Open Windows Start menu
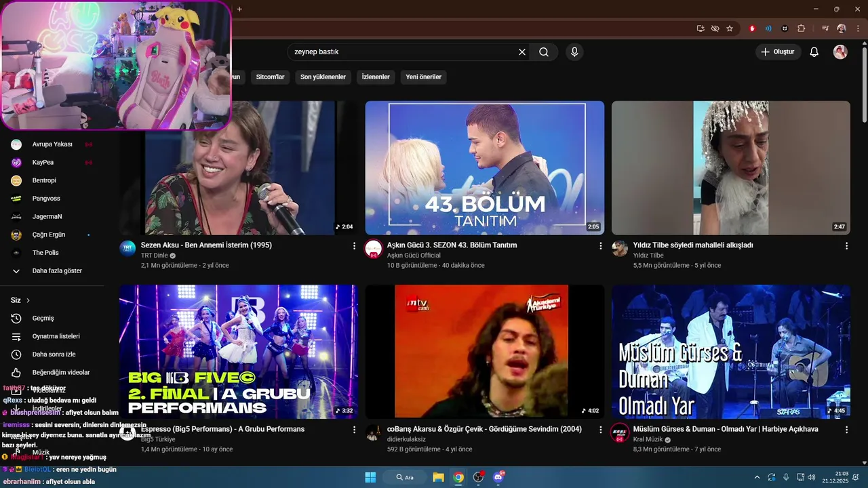868x488 pixels. (370, 477)
